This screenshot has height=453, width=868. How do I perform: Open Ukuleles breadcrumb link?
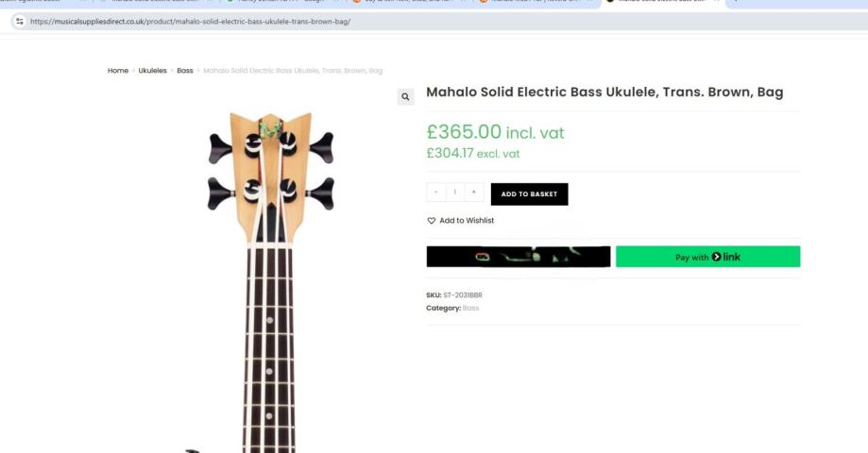(152, 71)
